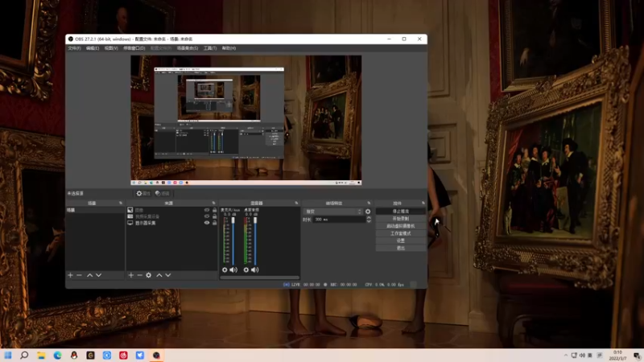Viewport: 644px width, 362px height.
Task: Remove the selected source with the Sources minus icon
Action: (x=139, y=275)
